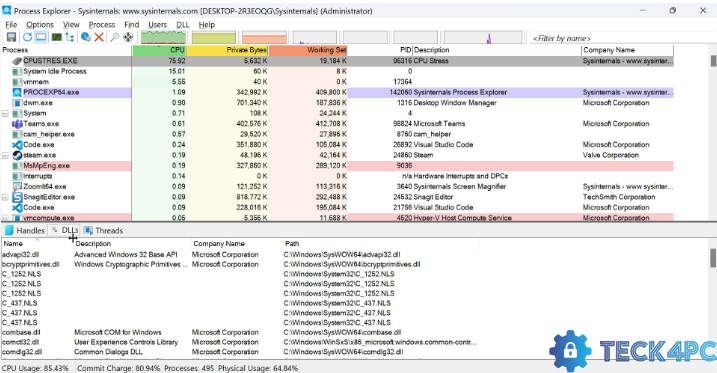Click the red X Kill Process icon
This screenshot has width=717, height=373.
point(99,37)
